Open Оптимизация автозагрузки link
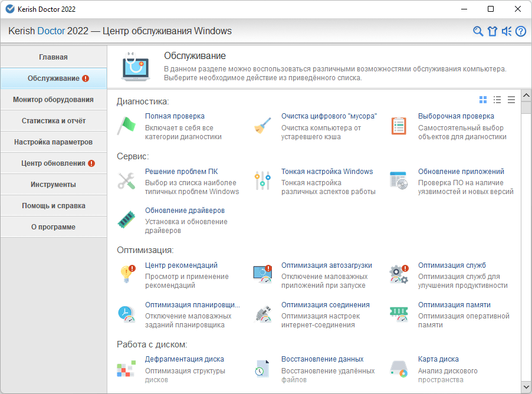The width and height of the screenshot is (532, 394). tap(327, 265)
